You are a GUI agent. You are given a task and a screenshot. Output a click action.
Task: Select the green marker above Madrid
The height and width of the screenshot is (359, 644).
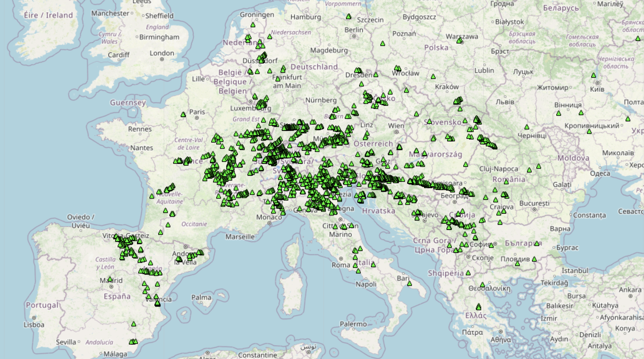[110, 279]
